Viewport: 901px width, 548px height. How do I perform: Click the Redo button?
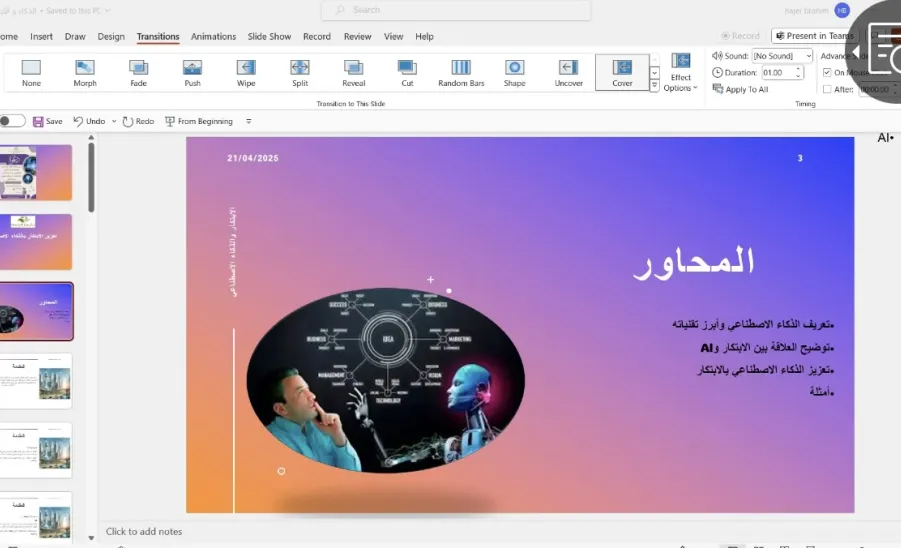pyautogui.click(x=138, y=121)
